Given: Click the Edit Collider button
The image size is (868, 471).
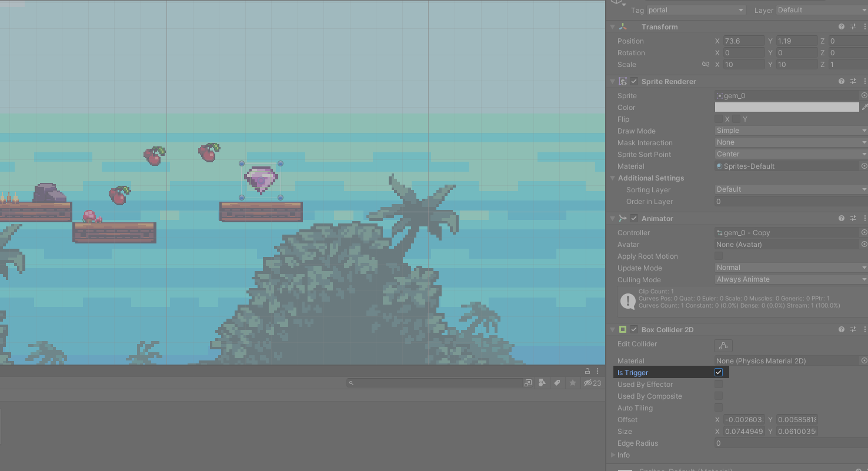Looking at the screenshot, I should tap(723, 345).
